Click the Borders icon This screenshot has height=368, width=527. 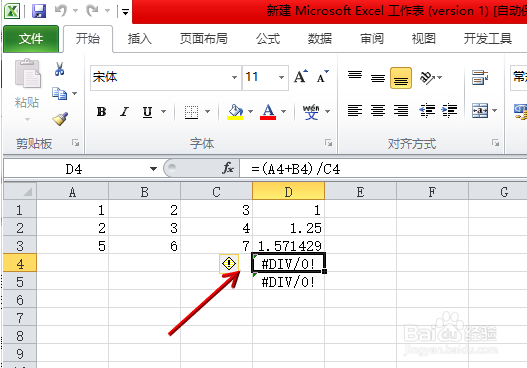point(192,112)
